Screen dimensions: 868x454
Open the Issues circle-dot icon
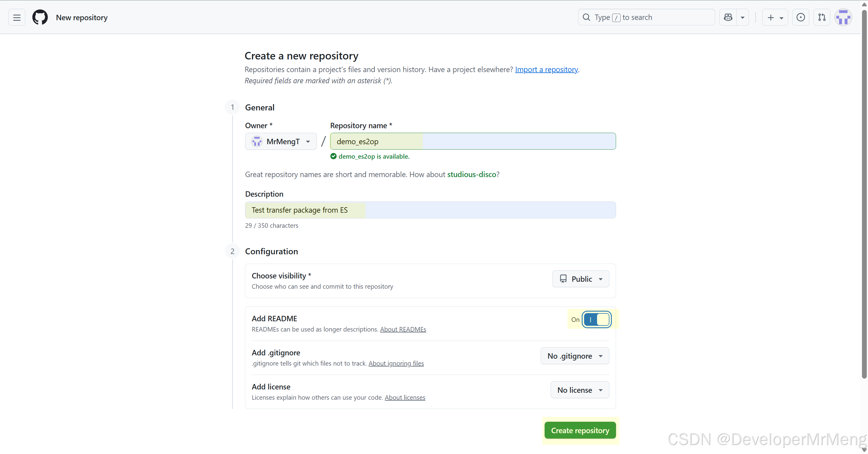coord(800,17)
